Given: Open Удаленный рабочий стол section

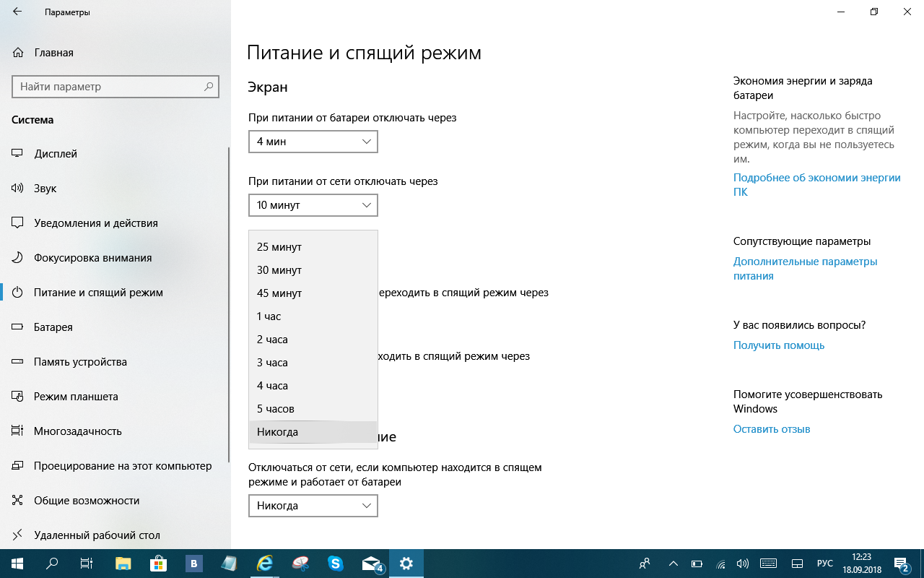Looking at the screenshot, I should click(x=115, y=535).
